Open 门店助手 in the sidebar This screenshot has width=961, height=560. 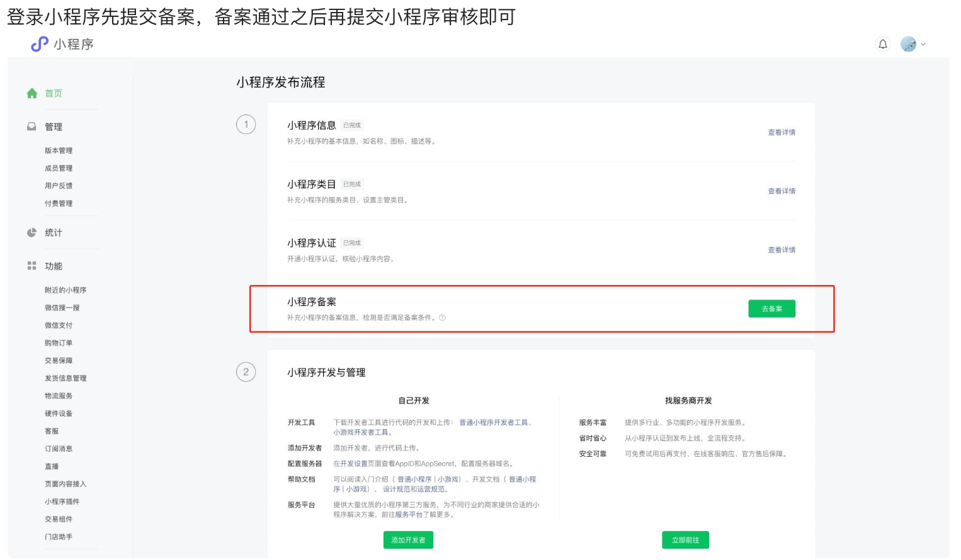click(59, 537)
